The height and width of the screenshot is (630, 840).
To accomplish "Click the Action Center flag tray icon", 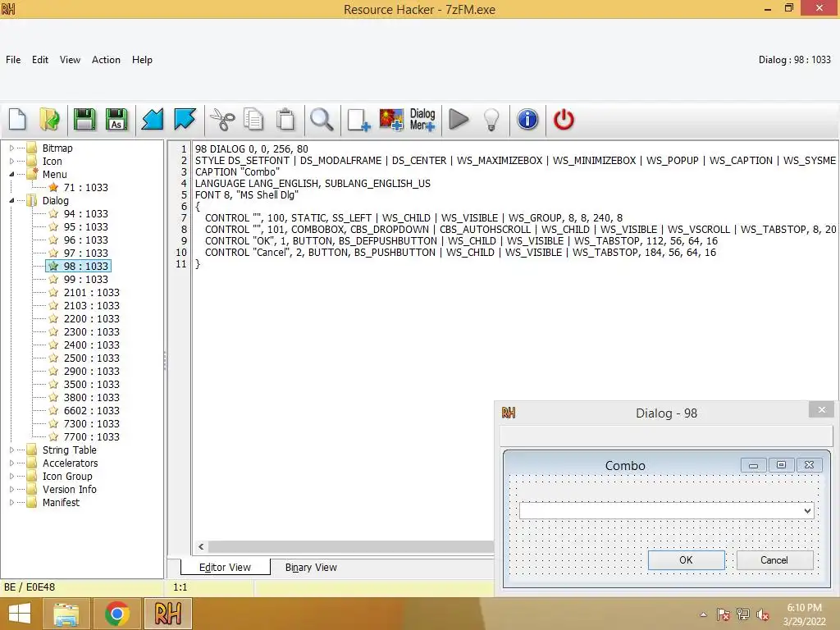I will (723, 614).
